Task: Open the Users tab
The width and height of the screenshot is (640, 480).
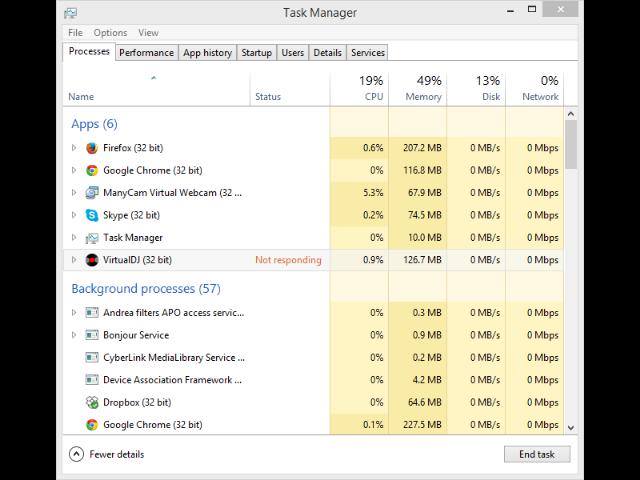Action: [293, 53]
